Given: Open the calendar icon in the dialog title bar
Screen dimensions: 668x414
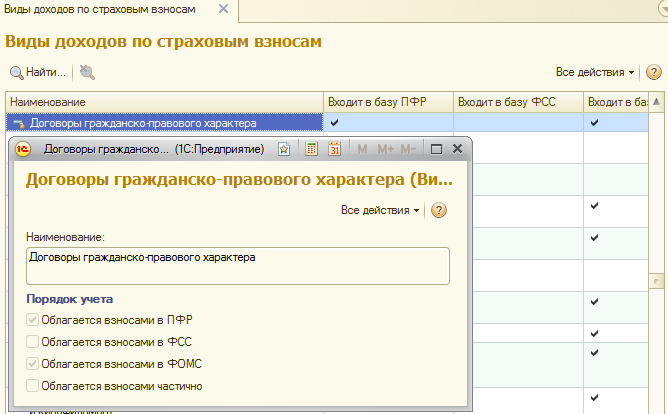Looking at the screenshot, I should click(334, 149).
